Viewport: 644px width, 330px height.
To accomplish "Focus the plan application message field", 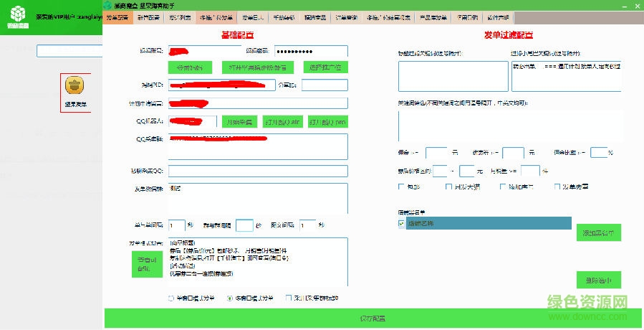I will point(258,103).
